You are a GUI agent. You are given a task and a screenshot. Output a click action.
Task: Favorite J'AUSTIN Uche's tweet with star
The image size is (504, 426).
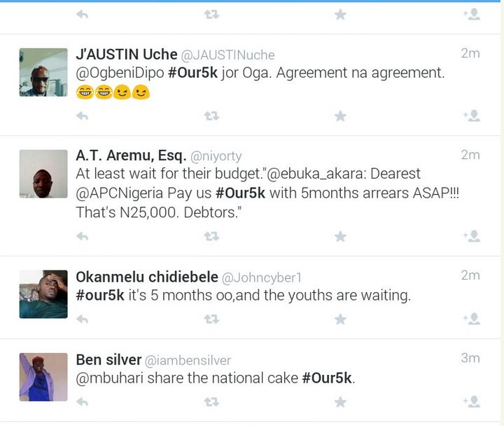pyautogui.click(x=340, y=116)
